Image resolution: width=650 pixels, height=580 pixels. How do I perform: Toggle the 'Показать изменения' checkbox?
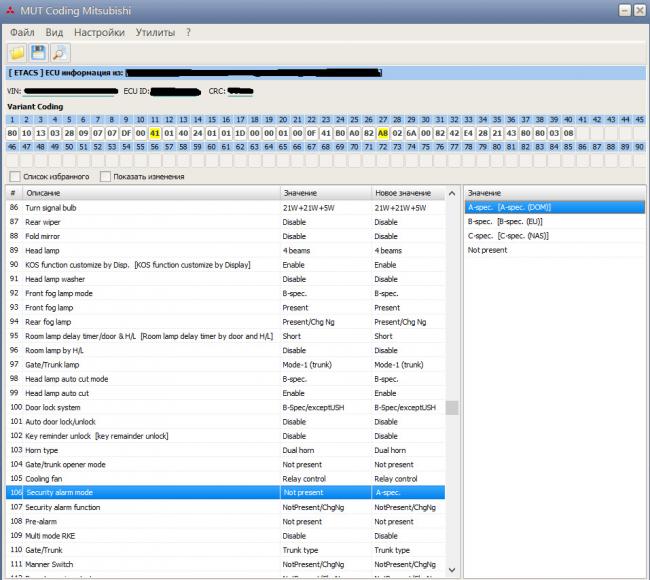point(105,176)
